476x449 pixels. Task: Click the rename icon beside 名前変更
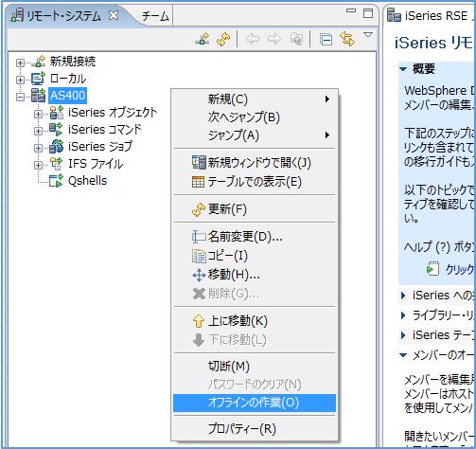click(x=199, y=237)
